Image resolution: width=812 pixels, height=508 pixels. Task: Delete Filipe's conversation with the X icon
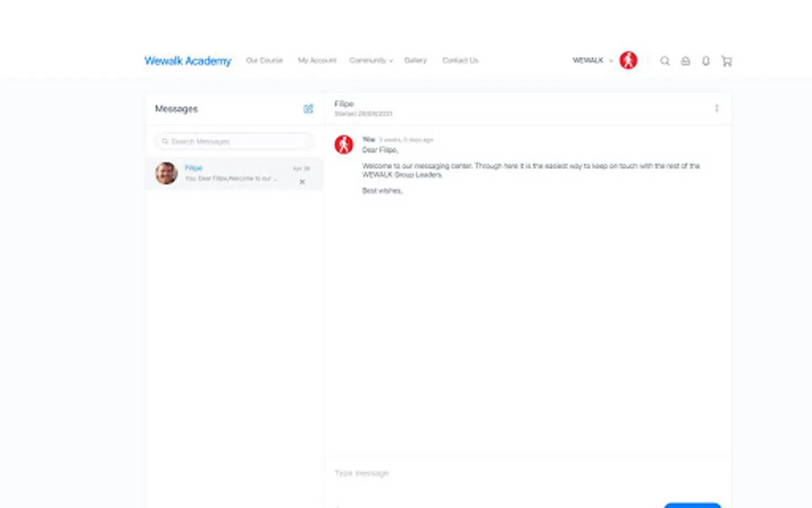pos(302,182)
